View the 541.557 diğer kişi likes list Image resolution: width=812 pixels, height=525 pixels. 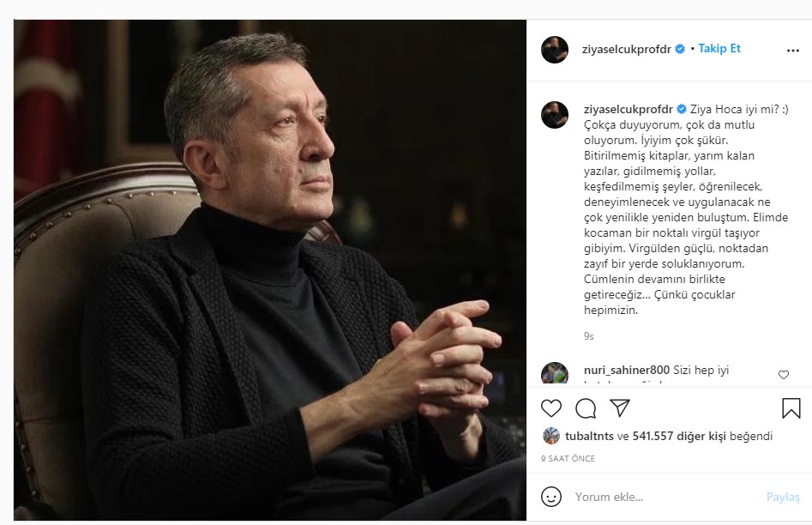[678, 436]
